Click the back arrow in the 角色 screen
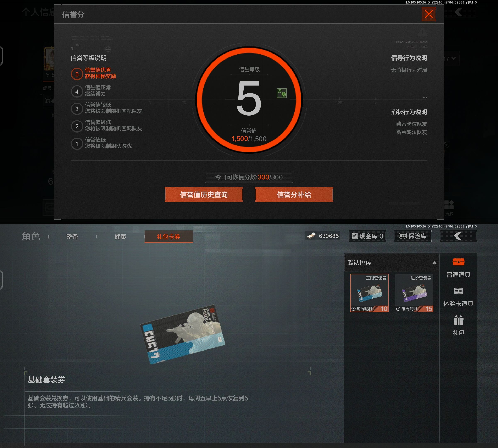This screenshot has height=448, width=498. click(458, 236)
